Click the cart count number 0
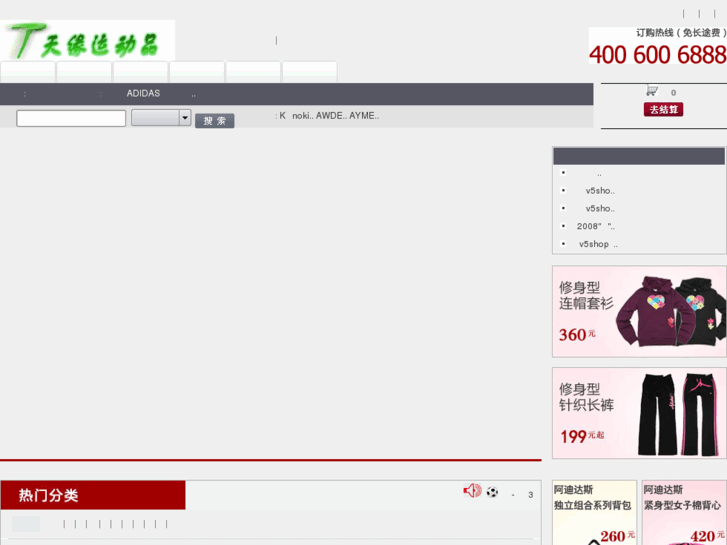Viewport: 727px width, 545px height. pos(673,93)
